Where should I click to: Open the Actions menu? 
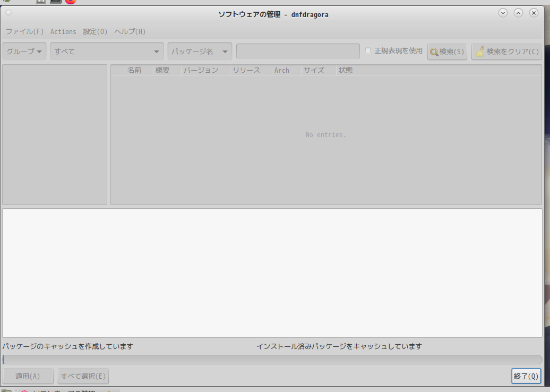click(63, 31)
